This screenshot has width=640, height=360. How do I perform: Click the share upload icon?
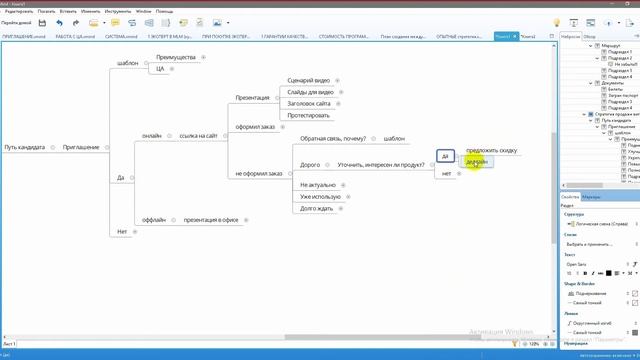pos(609,23)
